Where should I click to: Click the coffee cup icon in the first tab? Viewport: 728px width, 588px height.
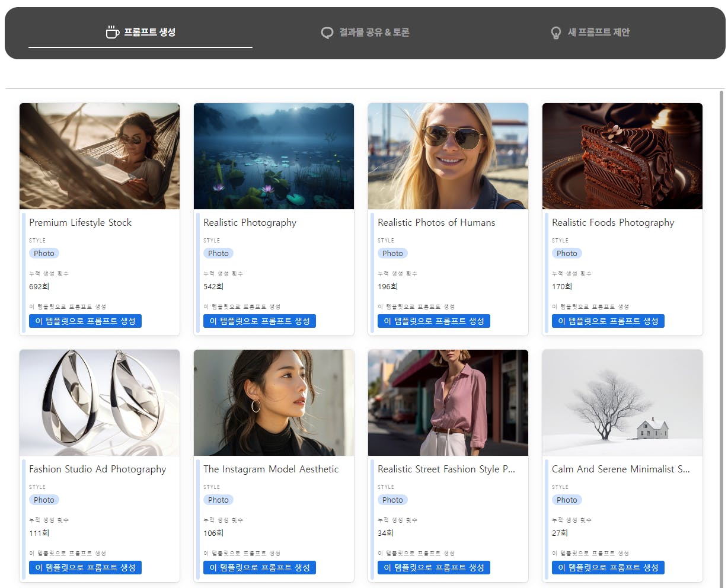click(112, 32)
